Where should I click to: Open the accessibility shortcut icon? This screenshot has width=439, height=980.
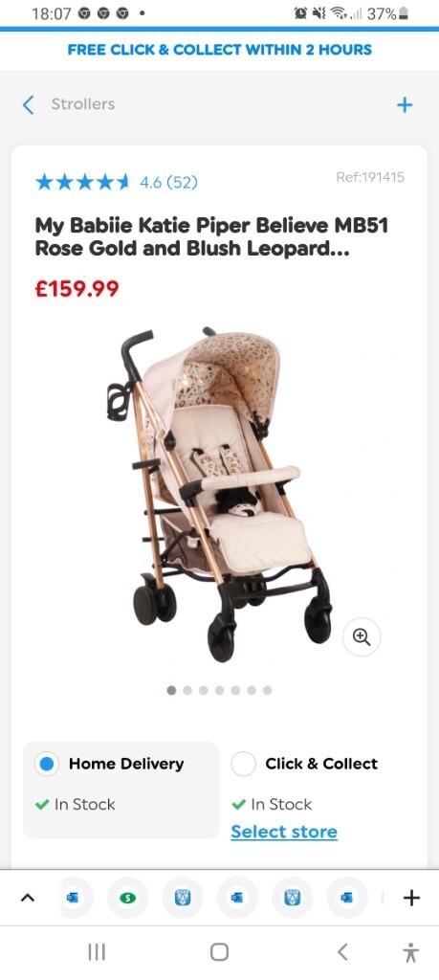coord(410,952)
